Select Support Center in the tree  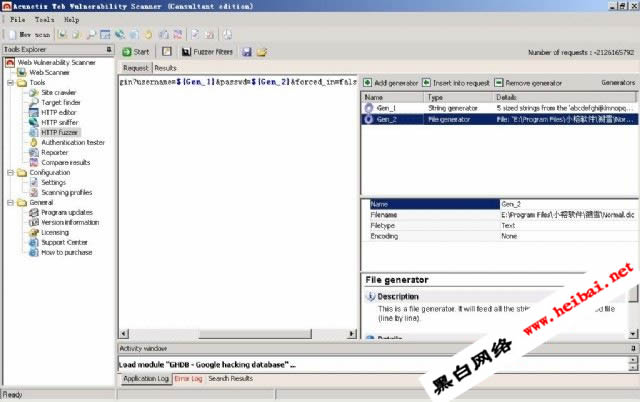coord(64,242)
